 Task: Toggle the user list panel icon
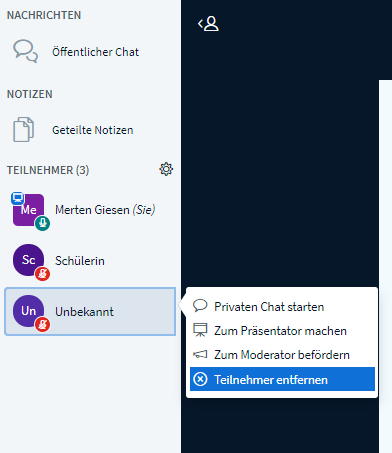pyautogui.click(x=208, y=24)
